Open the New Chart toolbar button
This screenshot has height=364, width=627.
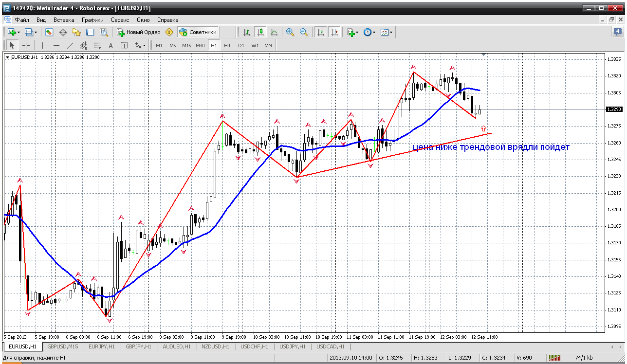11,32
